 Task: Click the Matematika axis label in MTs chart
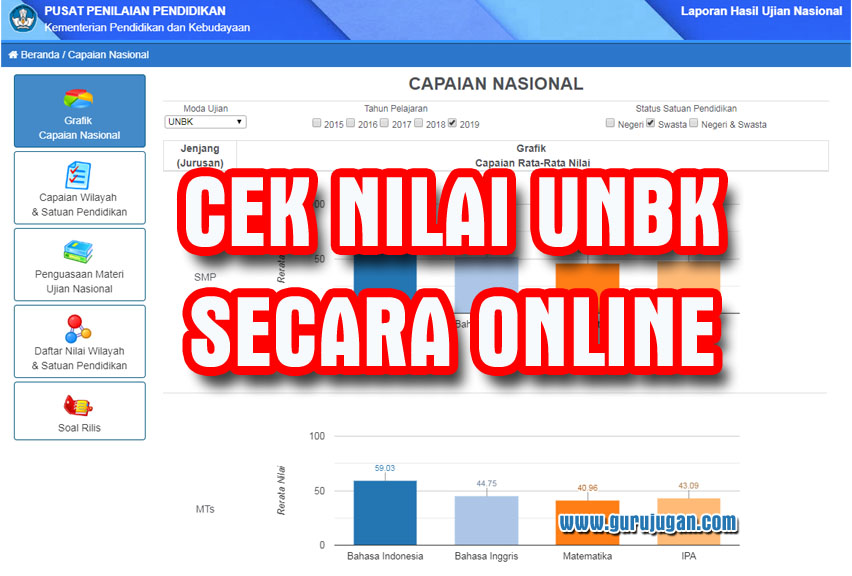click(x=587, y=556)
